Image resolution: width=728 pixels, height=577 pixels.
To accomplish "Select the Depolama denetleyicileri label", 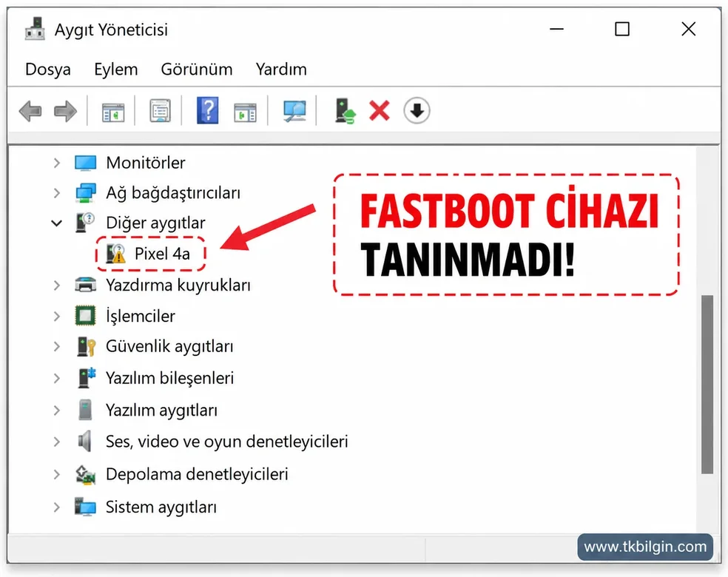I will pyautogui.click(x=197, y=474).
